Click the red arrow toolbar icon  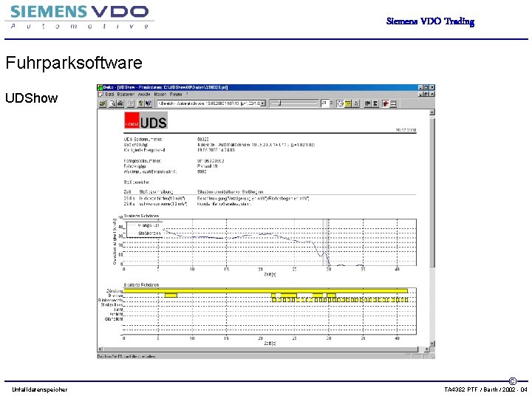coord(386,103)
